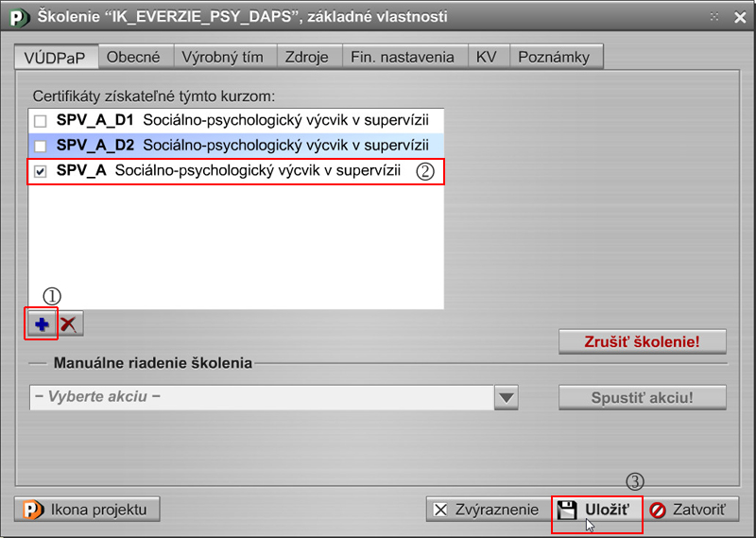Viewport: 756px width, 538px height.
Task: Switch to the Poznámky tab
Action: coord(557,57)
